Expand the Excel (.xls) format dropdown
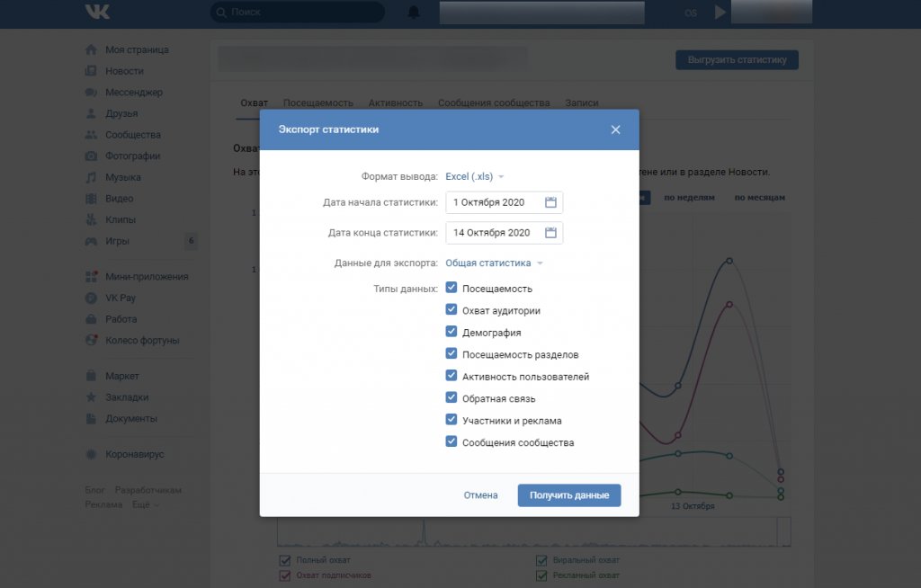921x588 pixels. coord(475,177)
